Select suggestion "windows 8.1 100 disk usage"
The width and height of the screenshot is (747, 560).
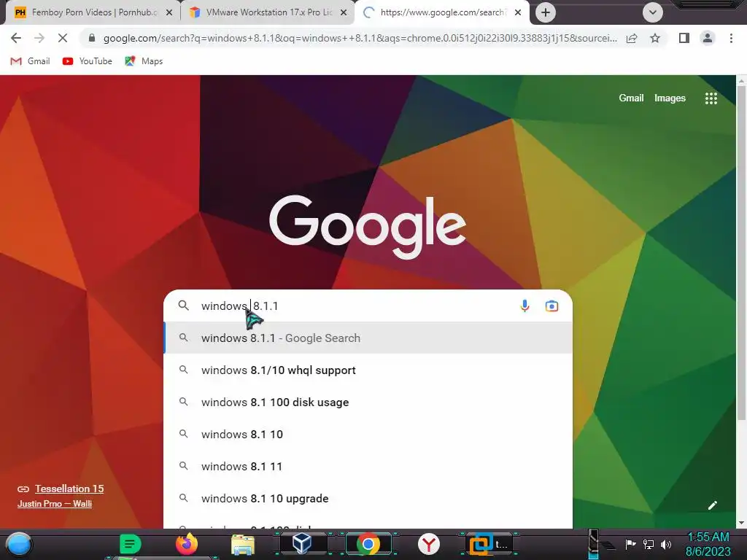tap(368, 402)
